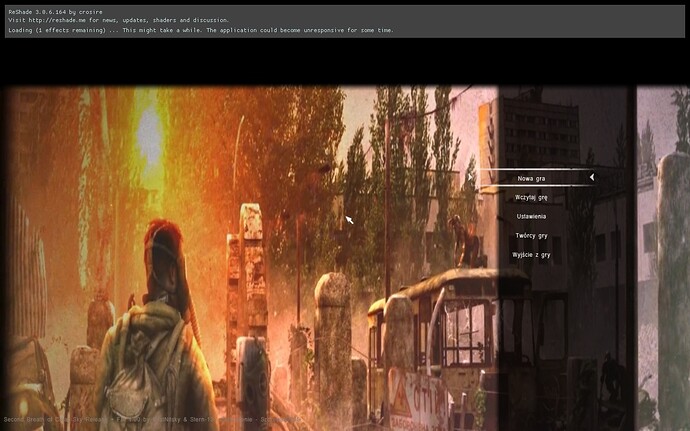The height and width of the screenshot is (431, 690).
Task: Select Twórcy gry to view credits
Action: 531,235
